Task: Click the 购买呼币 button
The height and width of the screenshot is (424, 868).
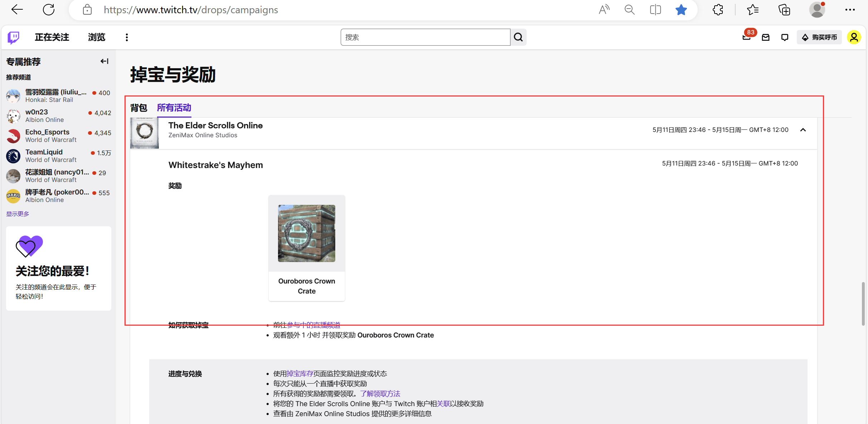Action: (819, 37)
